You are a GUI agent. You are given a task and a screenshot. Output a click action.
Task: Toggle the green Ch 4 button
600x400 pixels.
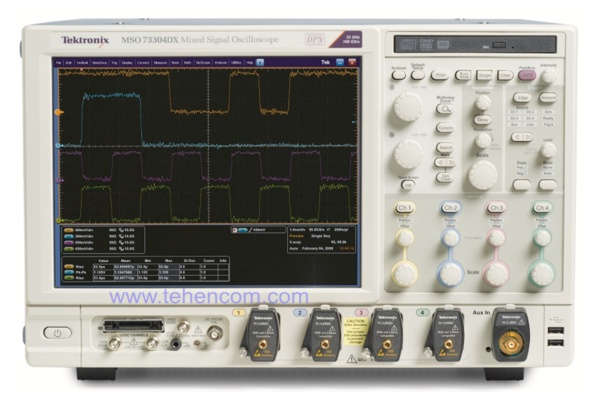pyautogui.click(x=542, y=208)
